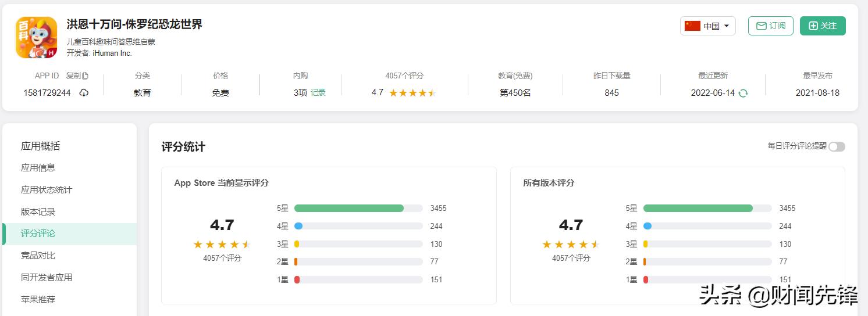Viewport: 868px width, 316px height.
Task: Click yesterday downloads value 845
Action: point(611,93)
